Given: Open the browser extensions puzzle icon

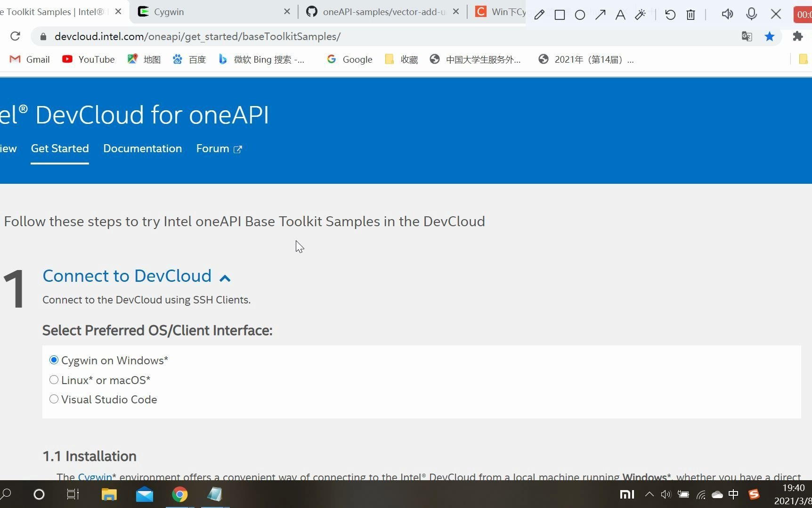Looking at the screenshot, I should (797, 36).
